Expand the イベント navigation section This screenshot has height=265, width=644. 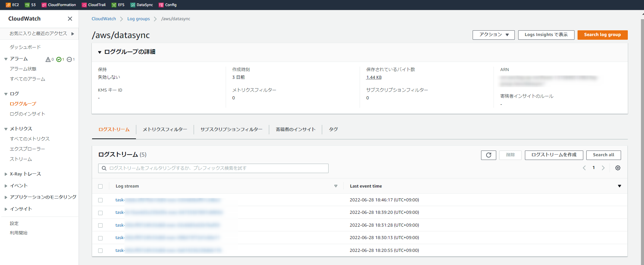click(x=6, y=186)
